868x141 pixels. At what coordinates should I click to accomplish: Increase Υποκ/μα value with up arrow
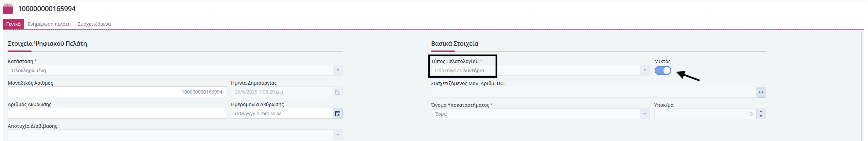pos(761,111)
